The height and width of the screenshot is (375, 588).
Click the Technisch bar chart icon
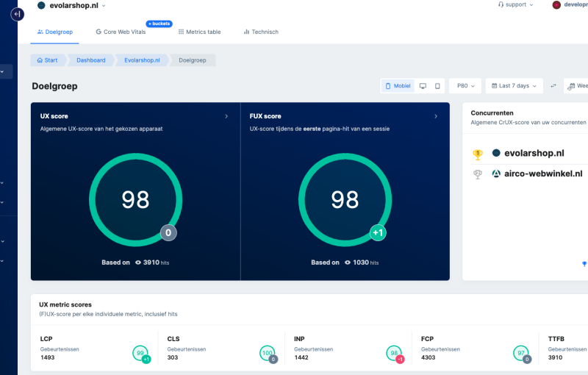point(246,32)
